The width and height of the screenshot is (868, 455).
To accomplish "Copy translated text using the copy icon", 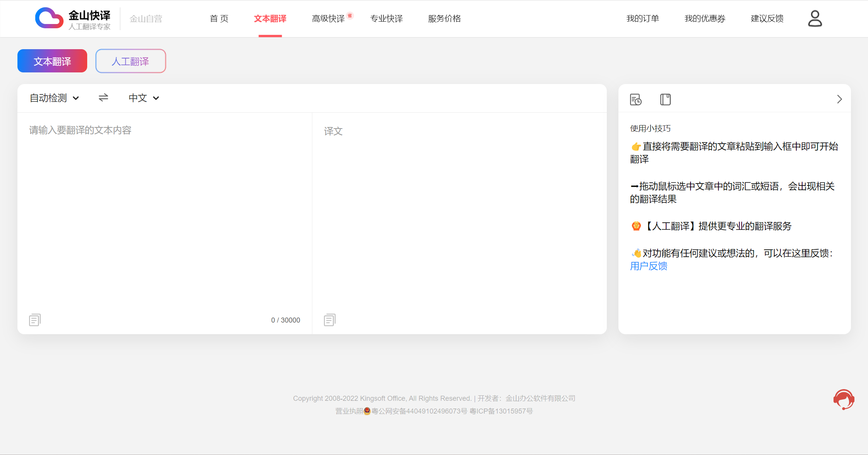I will coord(329,320).
